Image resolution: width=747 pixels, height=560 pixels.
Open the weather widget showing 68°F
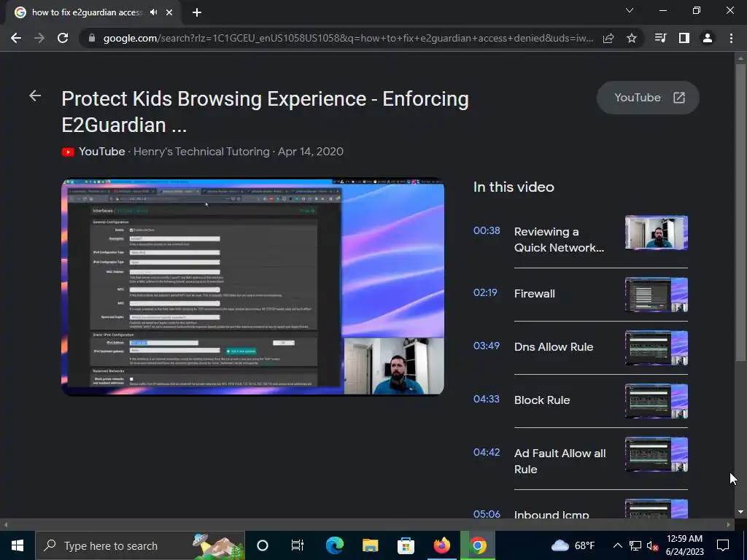(573, 545)
